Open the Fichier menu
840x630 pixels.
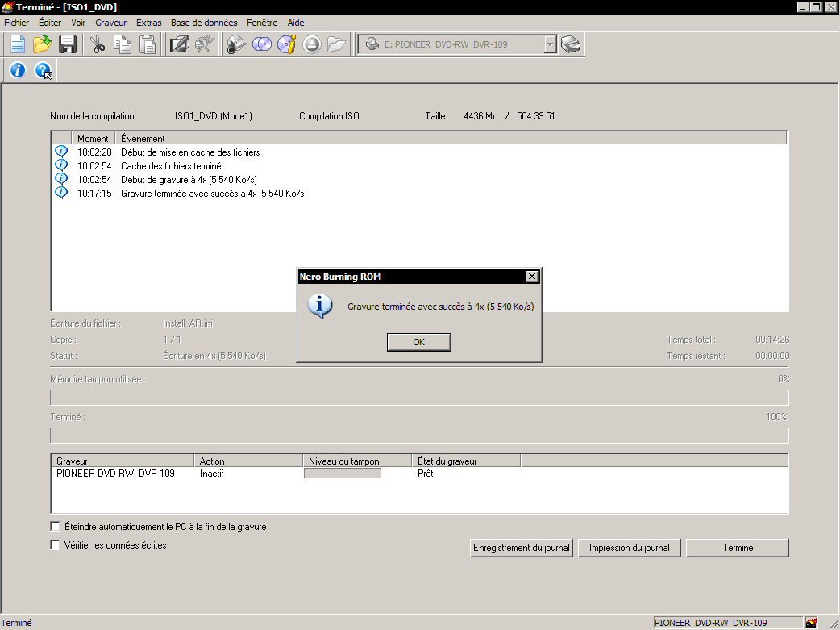click(x=17, y=23)
